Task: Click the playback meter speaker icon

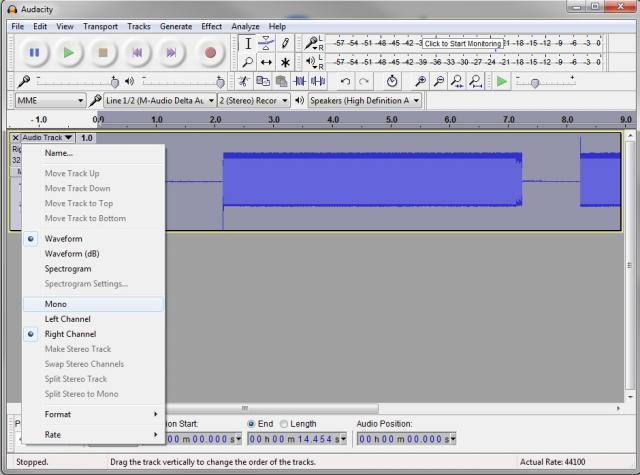Action: point(311,62)
